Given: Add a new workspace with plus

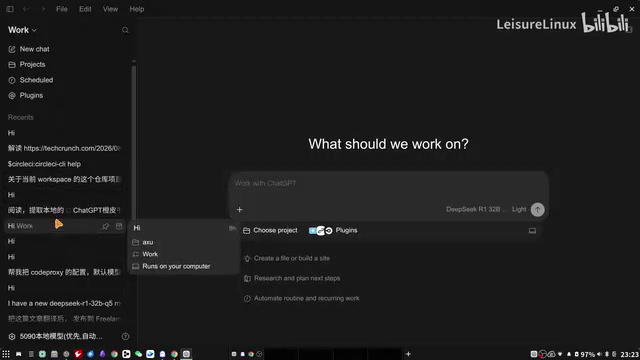Looking at the screenshot, I should pyautogui.click(x=408, y=354).
